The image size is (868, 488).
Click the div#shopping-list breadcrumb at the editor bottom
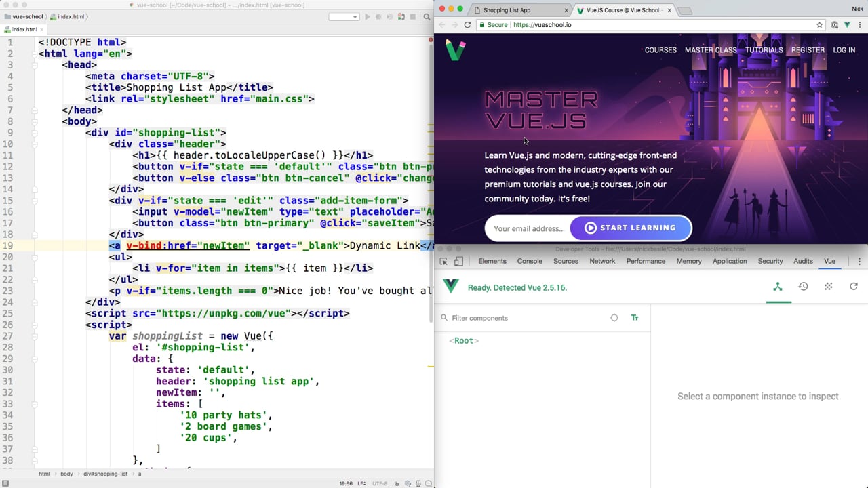104,474
